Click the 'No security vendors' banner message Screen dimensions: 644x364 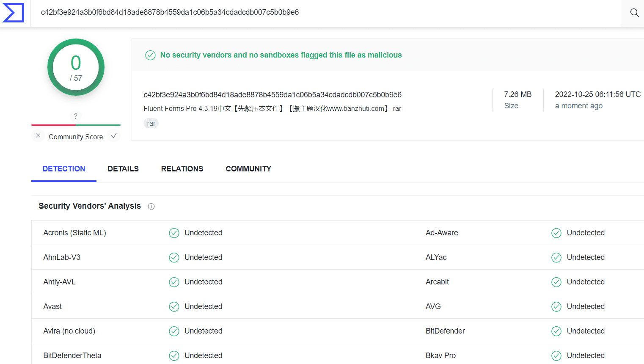coord(281,55)
